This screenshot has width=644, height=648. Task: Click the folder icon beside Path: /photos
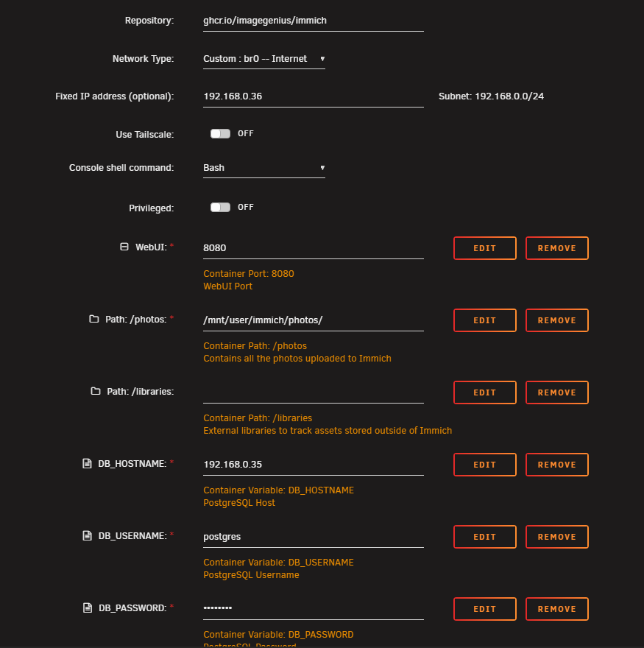pyautogui.click(x=93, y=319)
